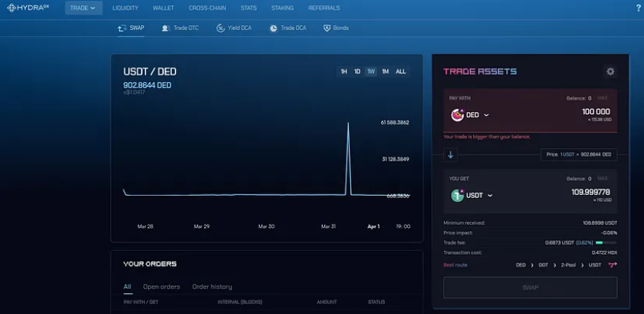
Task: Click the Trade DCA clock icon
Action: click(x=273, y=28)
